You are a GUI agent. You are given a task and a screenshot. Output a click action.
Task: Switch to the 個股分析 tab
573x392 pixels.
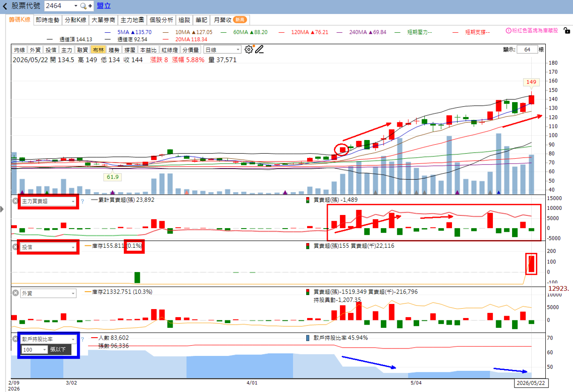click(x=161, y=20)
